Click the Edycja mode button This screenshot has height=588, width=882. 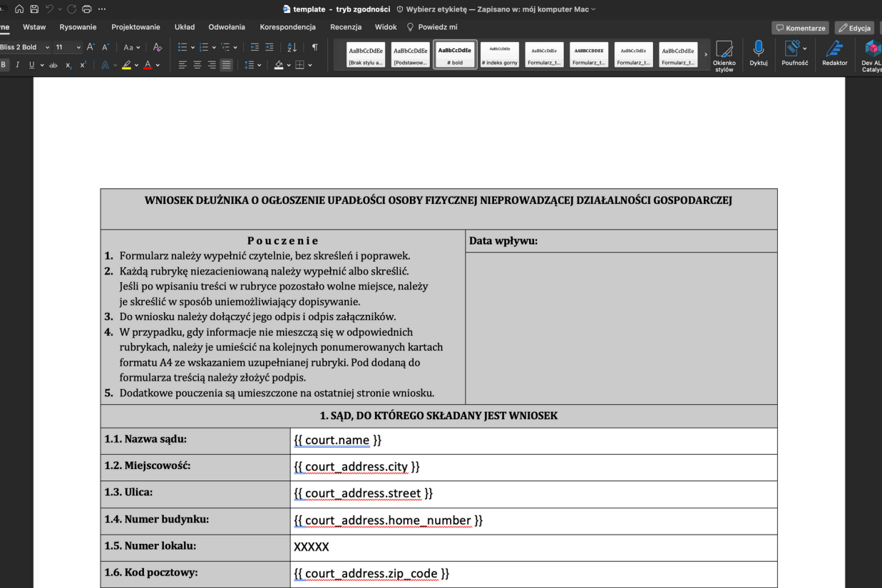pyautogui.click(x=853, y=27)
